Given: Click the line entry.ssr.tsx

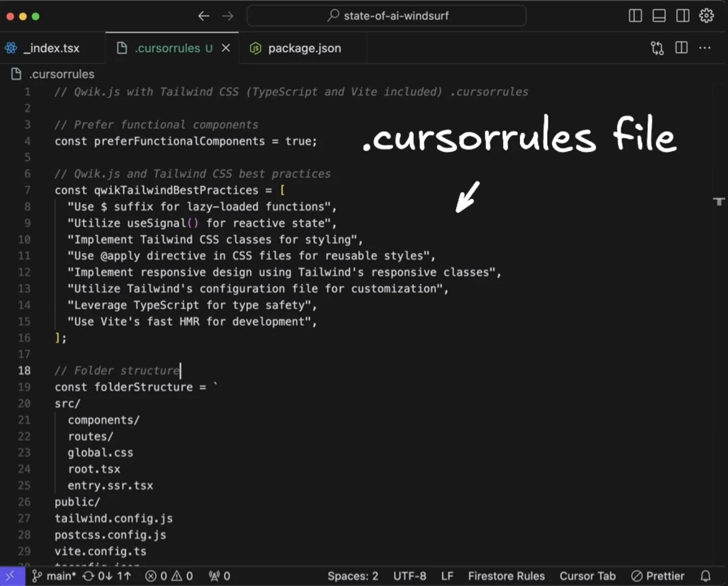Looking at the screenshot, I should [x=110, y=485].
